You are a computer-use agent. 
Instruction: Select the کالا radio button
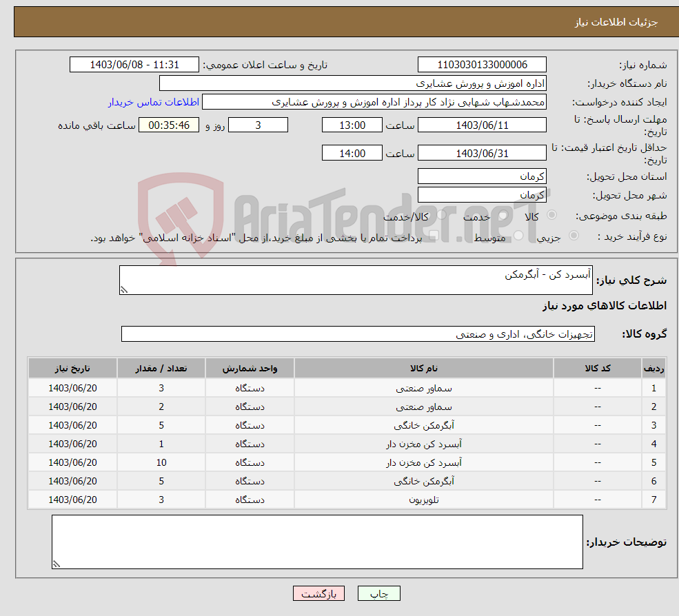point(551,215)
